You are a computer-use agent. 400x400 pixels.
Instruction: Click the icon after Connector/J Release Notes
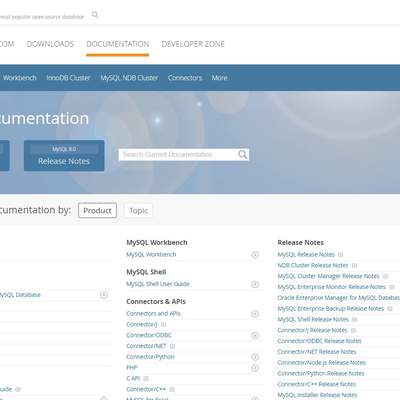pos(353,330)
